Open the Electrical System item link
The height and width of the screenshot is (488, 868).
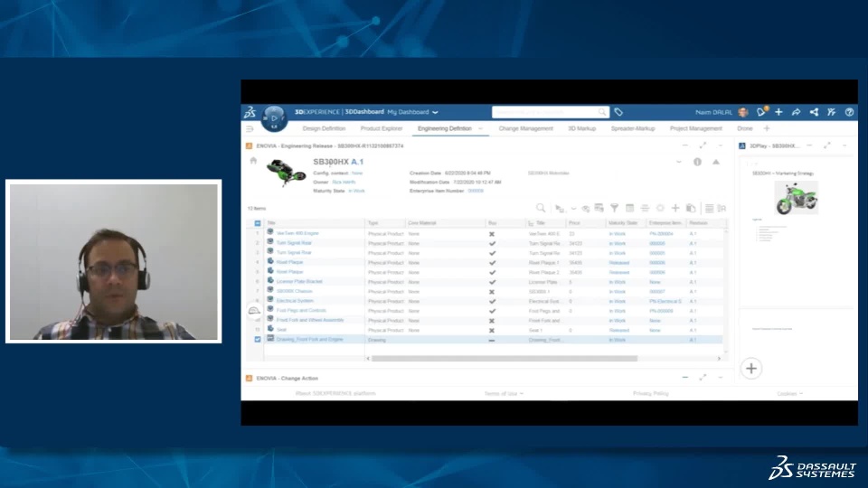tap(295, 301)
